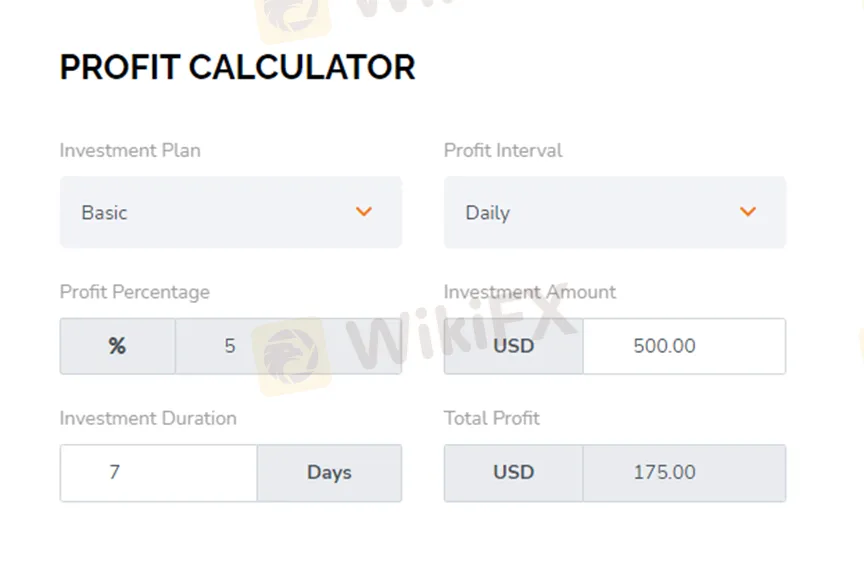Click the Profit Percentage label
The width and height of the screenshot is (864, 569).
[x=135, y=292]
